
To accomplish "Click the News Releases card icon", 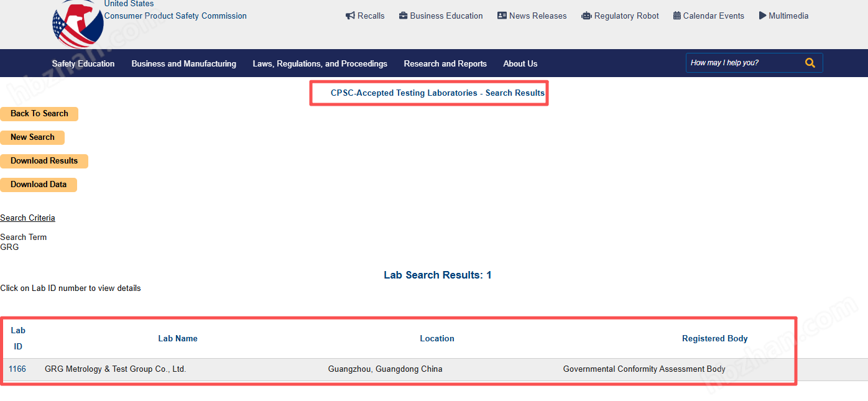I will coord(502,16).
